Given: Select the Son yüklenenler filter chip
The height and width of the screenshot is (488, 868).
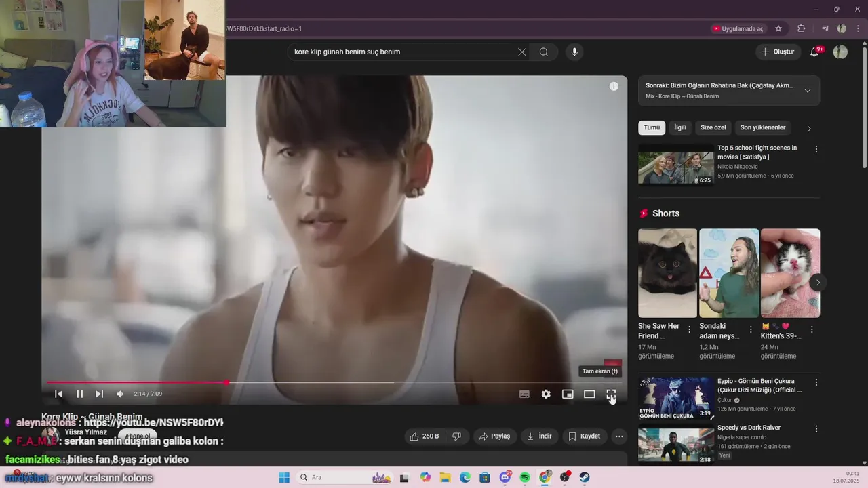Looking at the screenshot, I should [763, 127].
